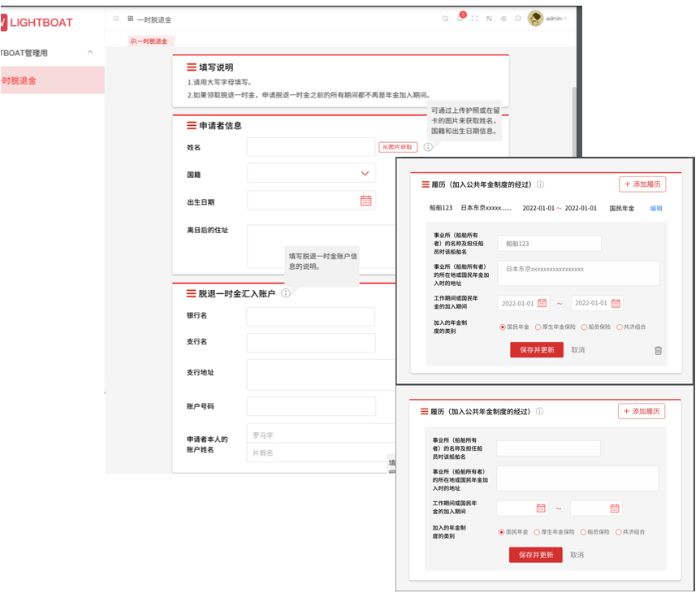
Task: Click the 从图片获取 button
Action: pyautogui.click(x=398, y=147)
